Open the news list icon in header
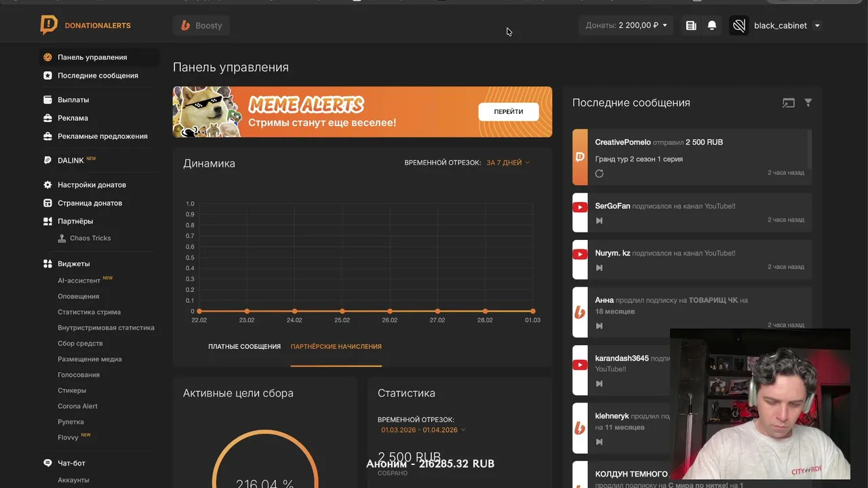The width and height of the screenshot is (868, 488). click(x=691, y=26)
